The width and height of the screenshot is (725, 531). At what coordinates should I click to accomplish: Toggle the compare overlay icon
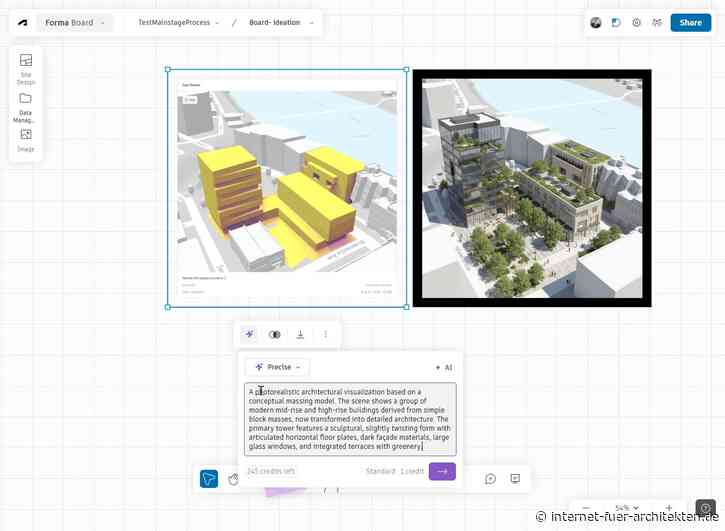pos(275,334)
